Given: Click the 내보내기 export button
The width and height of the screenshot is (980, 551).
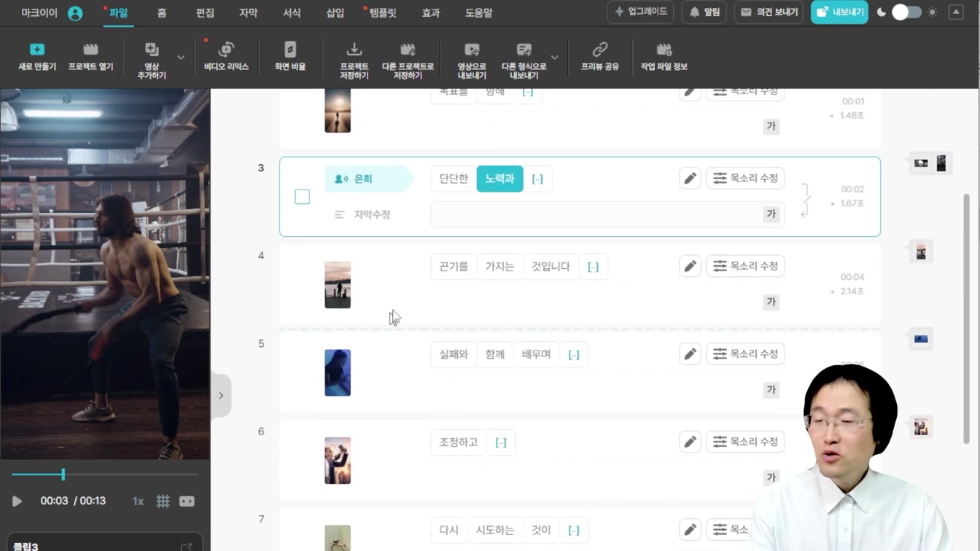Looking at the screenshot, I should [x=839, y=12].
